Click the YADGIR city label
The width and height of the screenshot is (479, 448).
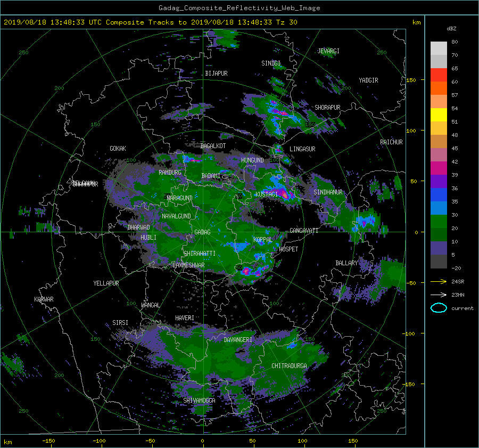[368, 80]
